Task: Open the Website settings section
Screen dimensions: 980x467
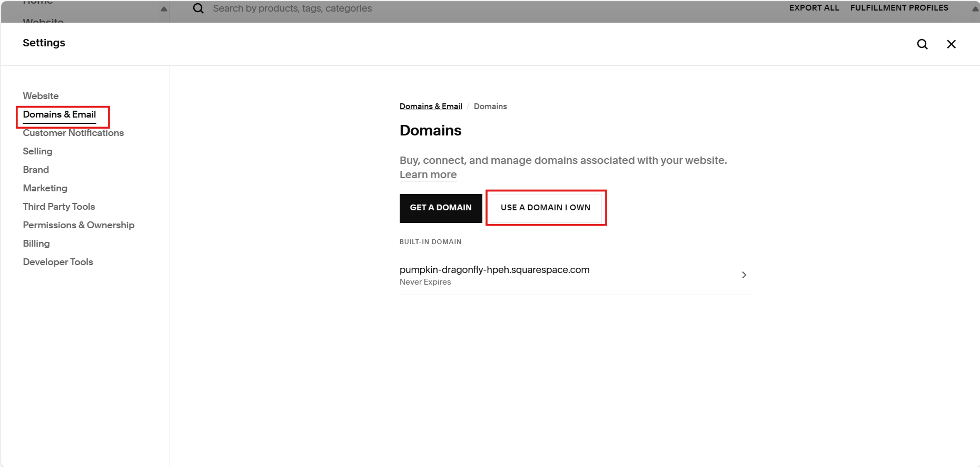Action: coord(41,96)
